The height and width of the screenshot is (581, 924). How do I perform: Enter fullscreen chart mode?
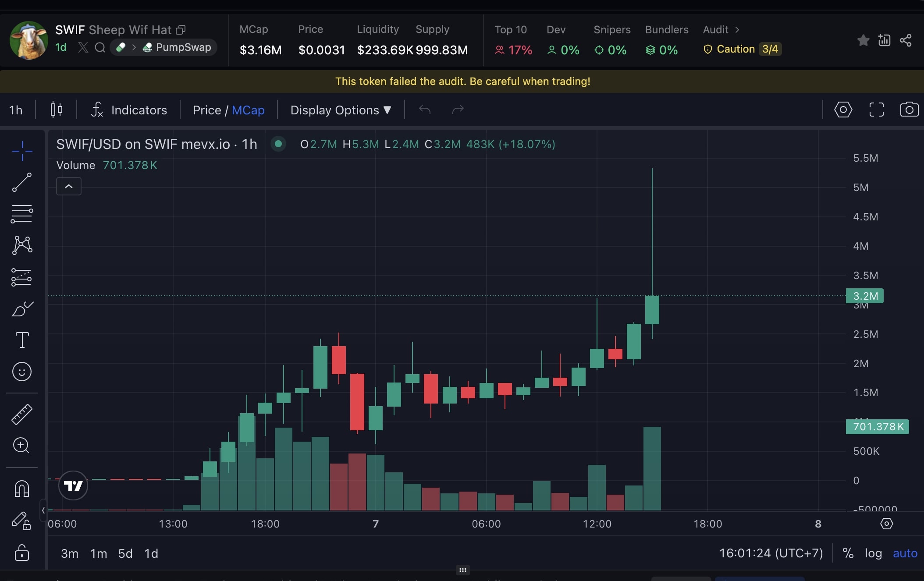[876, 110]
